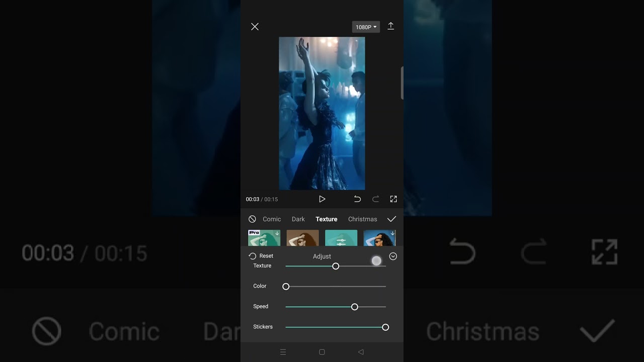
Task: Open adjust settings on the selected effect
Action: (341, 238)
